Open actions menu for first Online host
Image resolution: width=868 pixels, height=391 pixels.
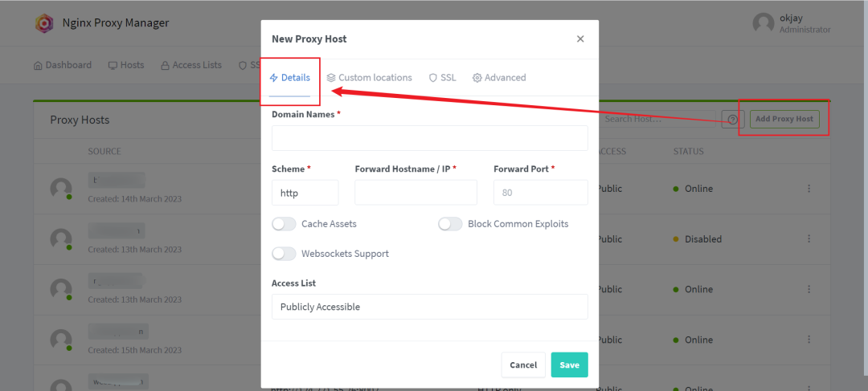point(809,189)
